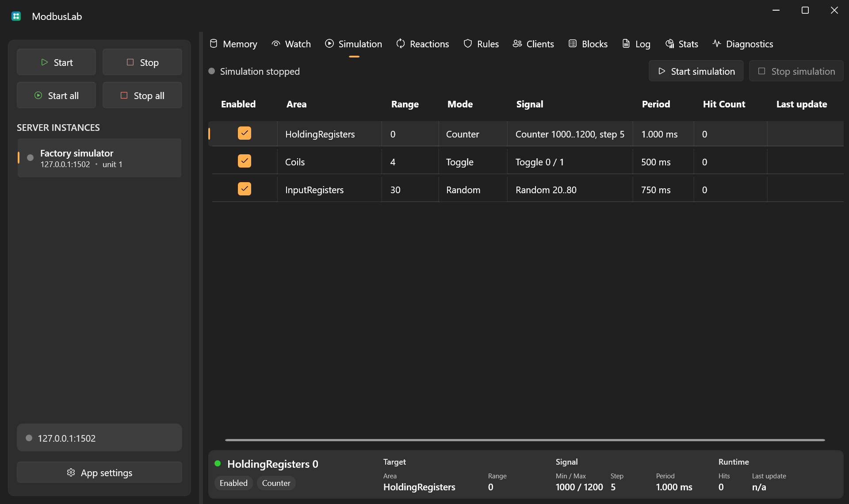Switch to the Diagnostics tab
This screenshot has height=504, width=849.
click(742, 44)
